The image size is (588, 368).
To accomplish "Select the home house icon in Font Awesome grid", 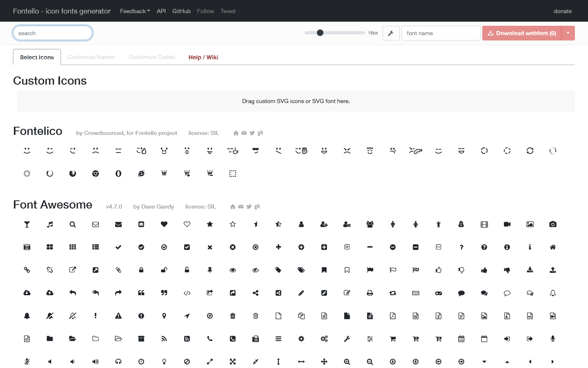I will coord(553,247).
